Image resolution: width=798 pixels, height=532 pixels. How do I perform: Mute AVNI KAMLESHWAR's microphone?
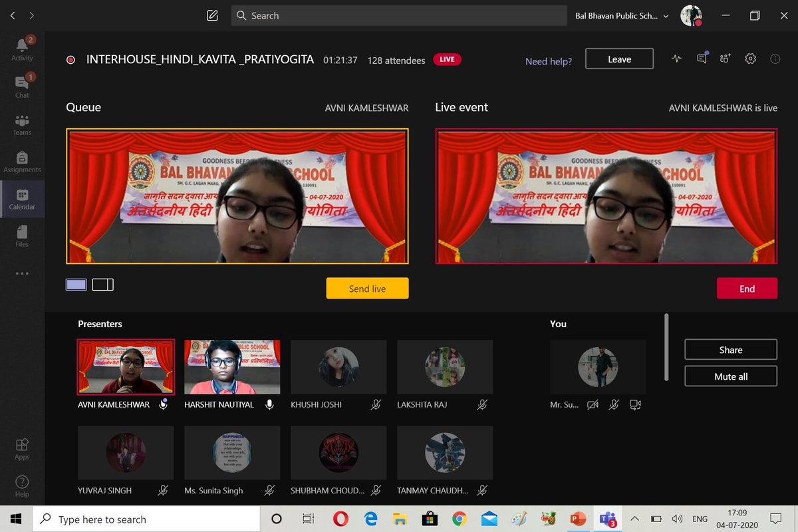point(163,404)
